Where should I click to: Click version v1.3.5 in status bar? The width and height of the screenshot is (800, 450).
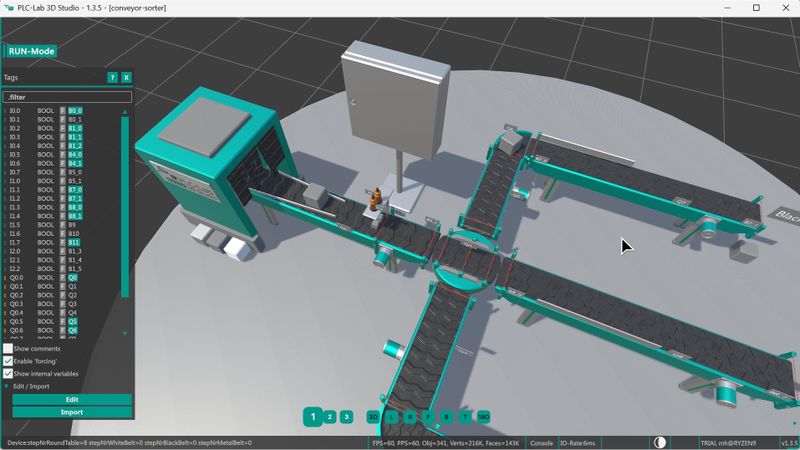[789, 443]
